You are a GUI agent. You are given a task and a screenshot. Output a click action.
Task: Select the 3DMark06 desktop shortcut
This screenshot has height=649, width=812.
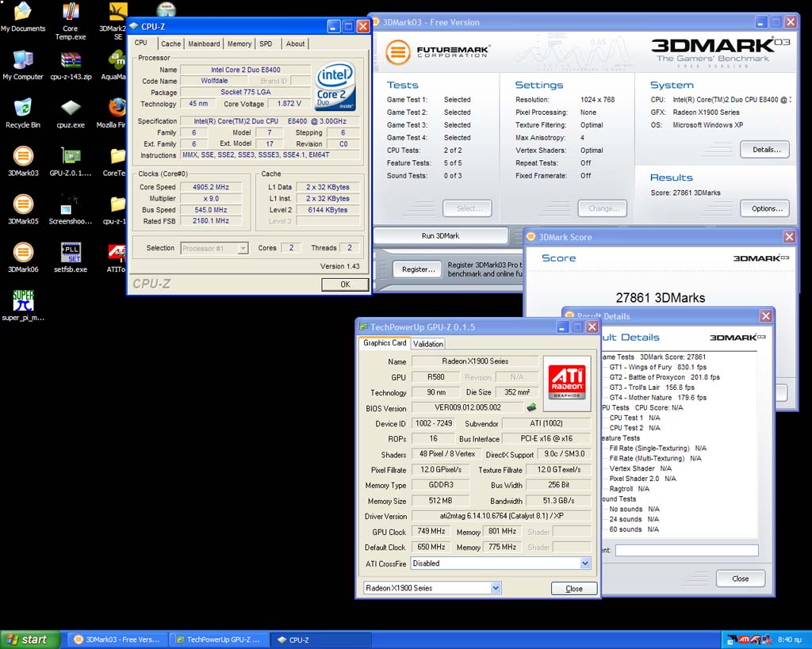tap(23, 258)
